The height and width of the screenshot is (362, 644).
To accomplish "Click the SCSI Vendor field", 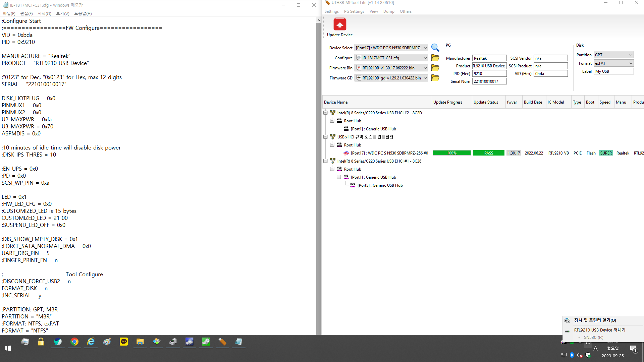I will click(x=550, y=58).
